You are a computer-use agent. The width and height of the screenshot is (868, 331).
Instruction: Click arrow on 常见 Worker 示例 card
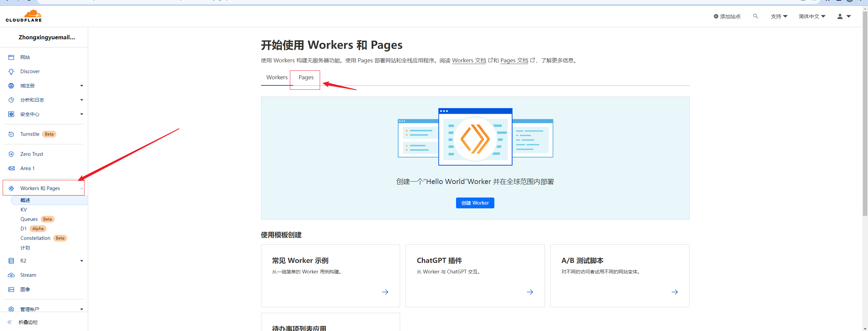pos(385,292)
